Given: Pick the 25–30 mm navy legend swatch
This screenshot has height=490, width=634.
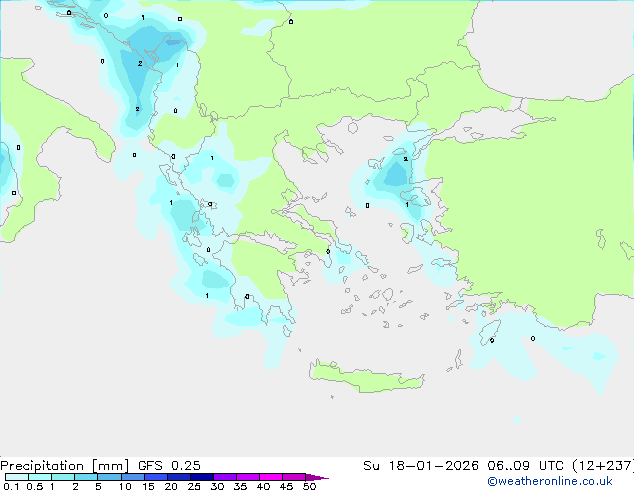Looking at the screenshot, I should pyautogui.click(x=202, y=477).
